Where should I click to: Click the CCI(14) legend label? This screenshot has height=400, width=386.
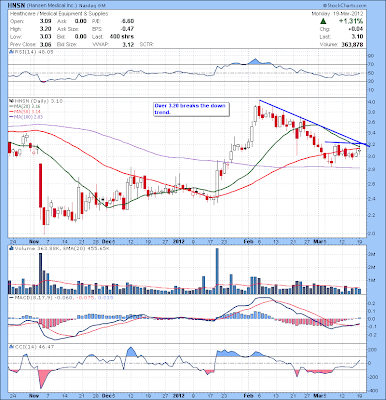coord(33,347)
